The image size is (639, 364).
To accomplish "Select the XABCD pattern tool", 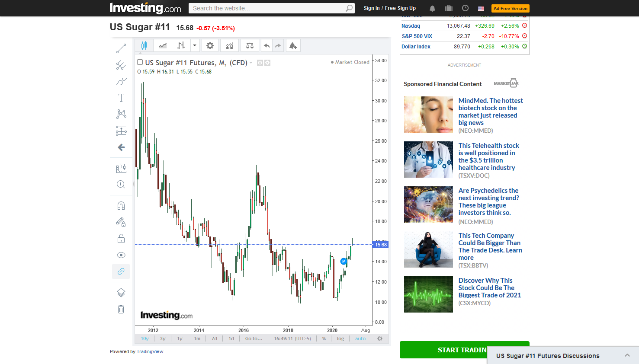I will click(x=121, y=114).
